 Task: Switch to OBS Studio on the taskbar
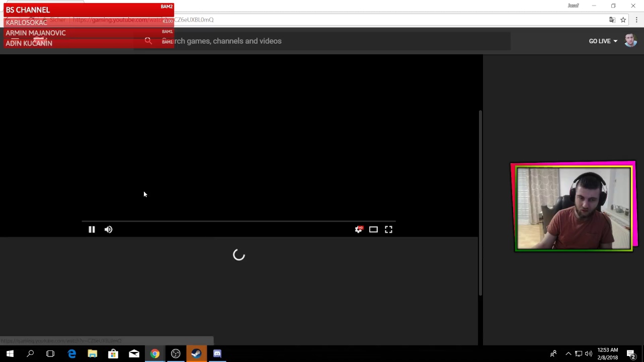click(x=176, y=354)
